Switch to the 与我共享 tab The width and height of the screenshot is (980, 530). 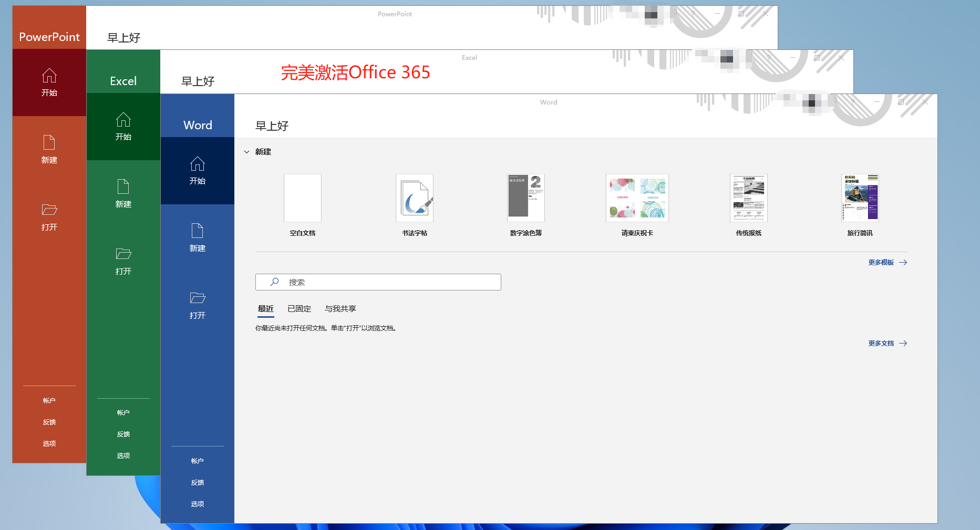[x=340, y=309]
